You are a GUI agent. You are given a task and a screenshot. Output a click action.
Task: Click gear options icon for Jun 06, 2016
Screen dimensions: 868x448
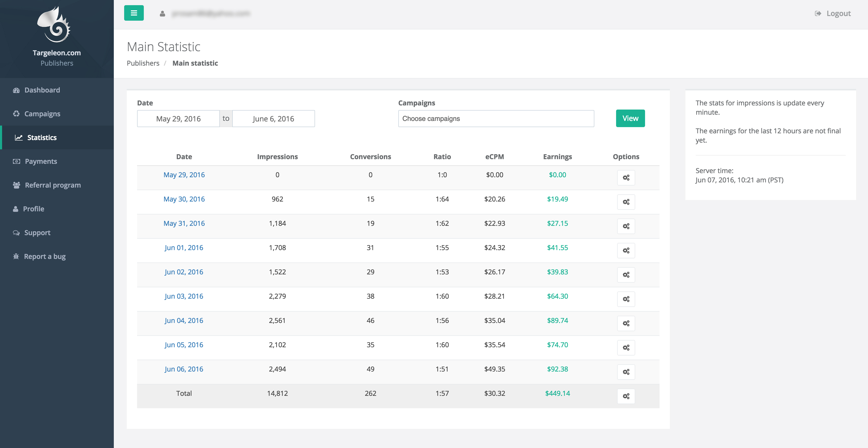[626, 372]
